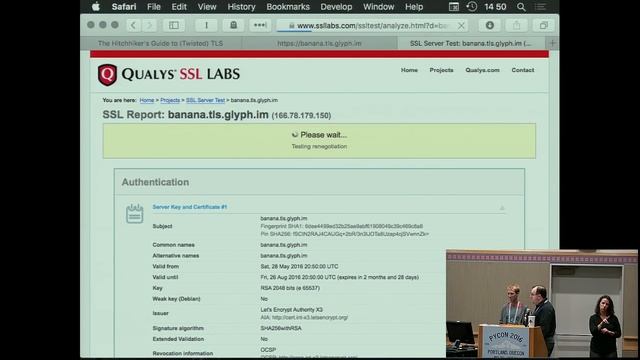Image resolution: width=640 pixels, height=360 pixels.
Task: Open the Apple menu
Action: (x=96, y=7)
